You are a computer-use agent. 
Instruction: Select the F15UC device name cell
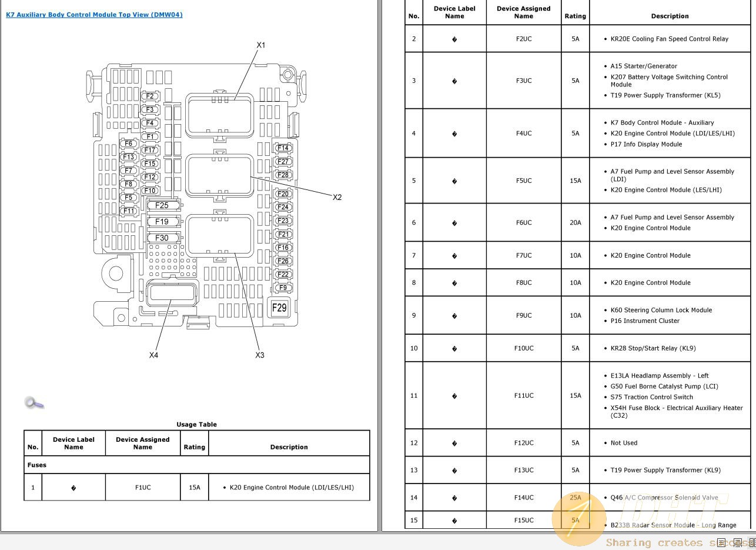point(524,520)
